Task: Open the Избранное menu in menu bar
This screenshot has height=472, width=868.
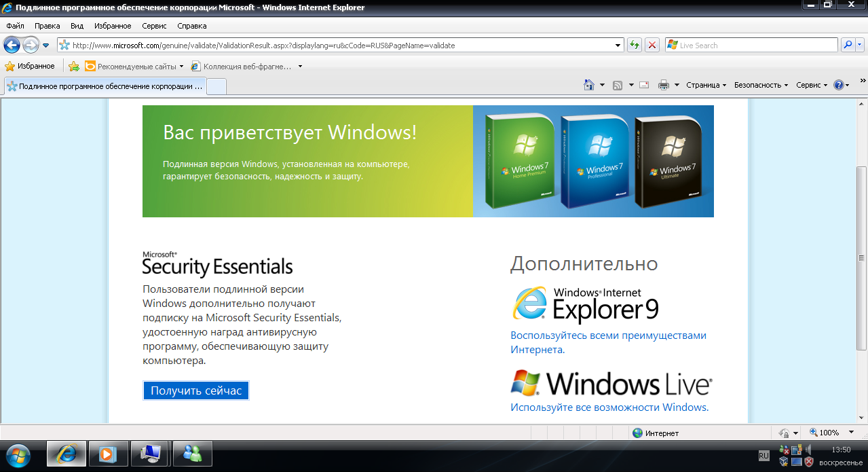Action: (113, 26)
